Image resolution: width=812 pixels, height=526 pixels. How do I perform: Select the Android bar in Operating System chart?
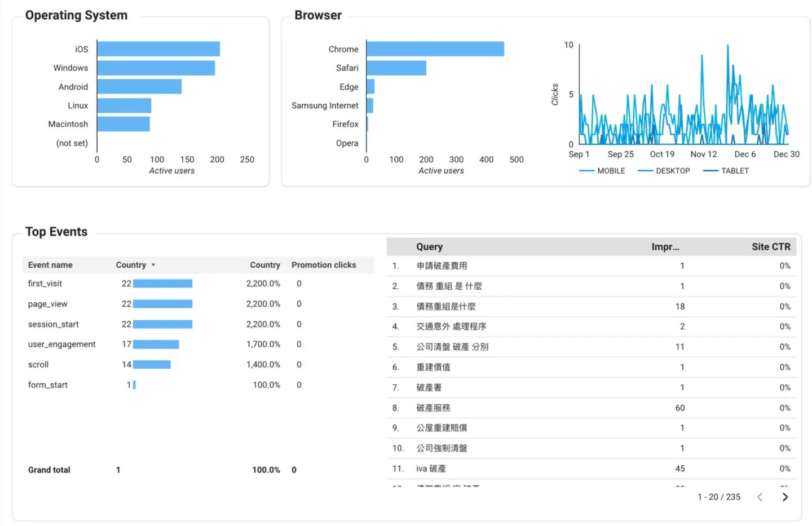[x=139, y=87]
